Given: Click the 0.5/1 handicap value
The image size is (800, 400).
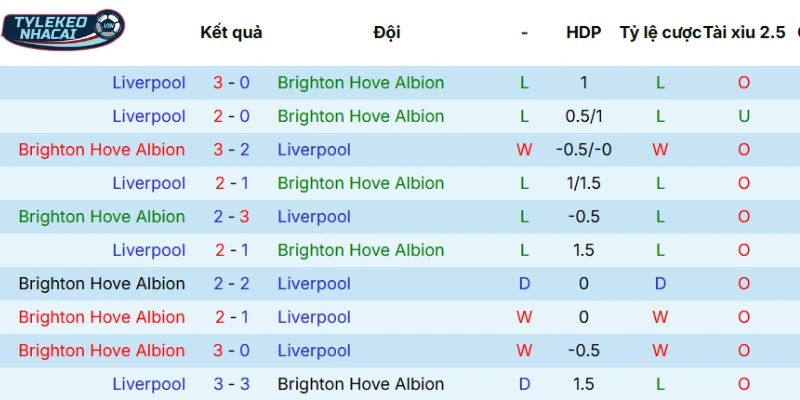Looking at the screenshot, I should pos(583,116).
